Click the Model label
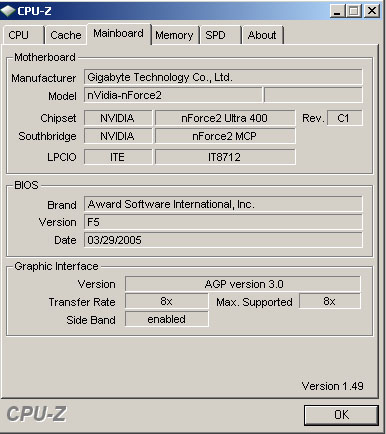 coord(62,96)
